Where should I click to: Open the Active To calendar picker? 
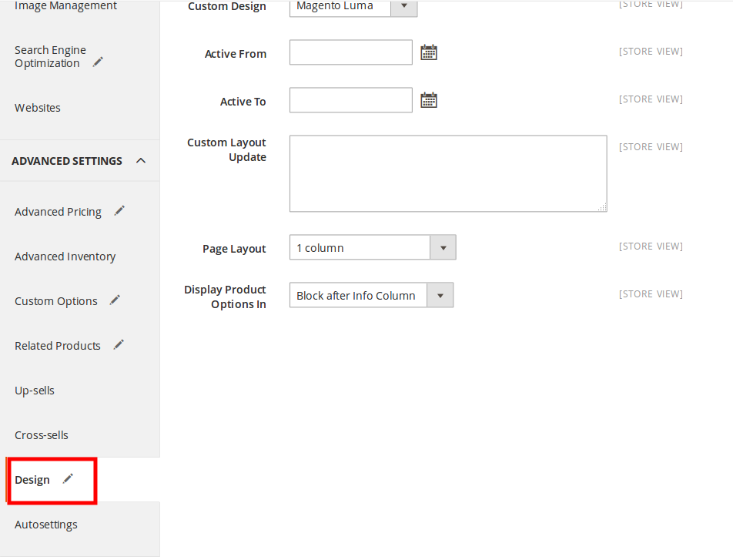click(429, 100)
